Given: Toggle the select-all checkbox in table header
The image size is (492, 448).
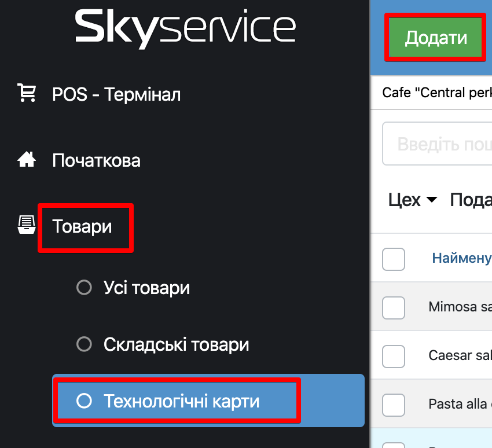Looking at the screenshot, I should tap(394, 259).
